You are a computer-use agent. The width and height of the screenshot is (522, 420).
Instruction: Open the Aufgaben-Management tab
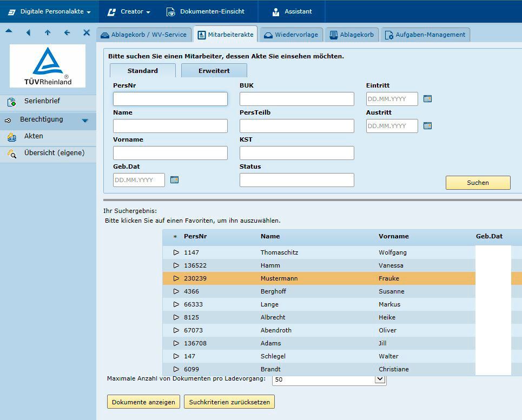pyautogui.click(x=425, y=35)
